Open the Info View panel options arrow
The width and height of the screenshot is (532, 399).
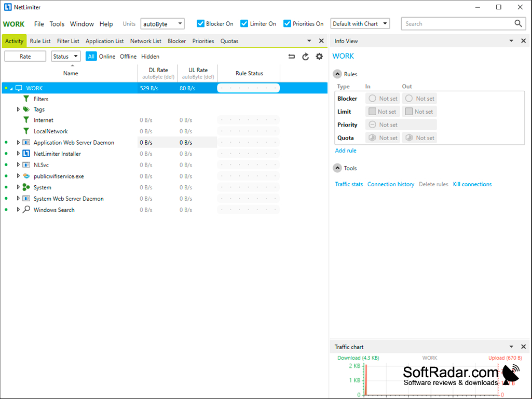coord(511,40)
